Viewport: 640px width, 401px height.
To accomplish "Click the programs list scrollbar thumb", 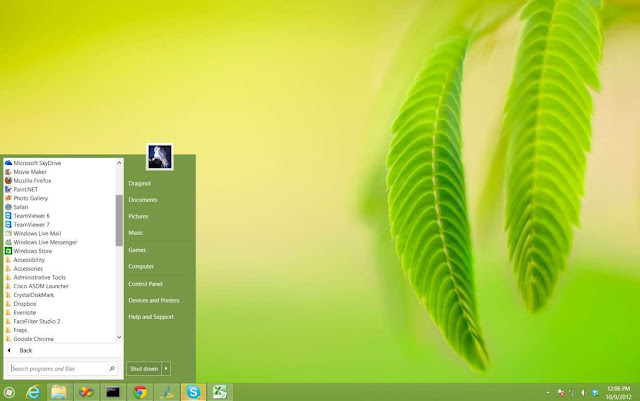I will click(119, 221).
